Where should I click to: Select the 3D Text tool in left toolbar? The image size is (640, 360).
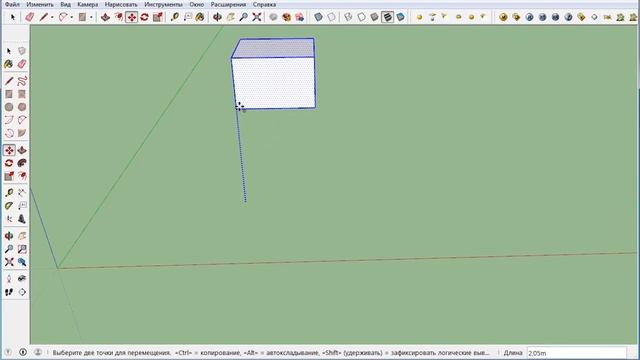(x=22, y=219)
